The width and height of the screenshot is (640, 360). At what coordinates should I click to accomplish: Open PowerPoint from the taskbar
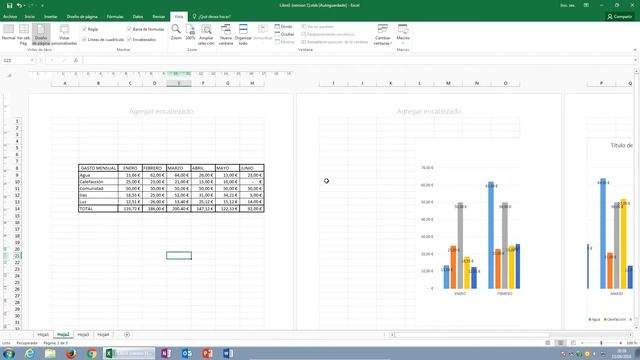click(207, 353)
